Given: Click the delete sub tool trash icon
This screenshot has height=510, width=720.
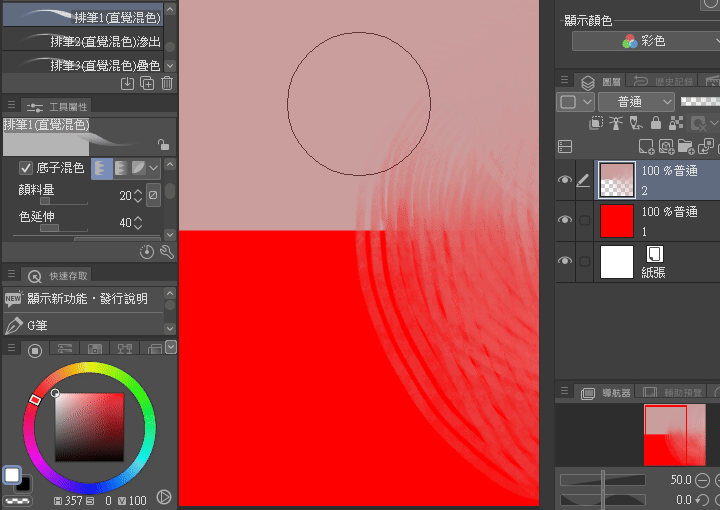Looking at the screenshot, I should pyautogui.click(x=167, y=84).
